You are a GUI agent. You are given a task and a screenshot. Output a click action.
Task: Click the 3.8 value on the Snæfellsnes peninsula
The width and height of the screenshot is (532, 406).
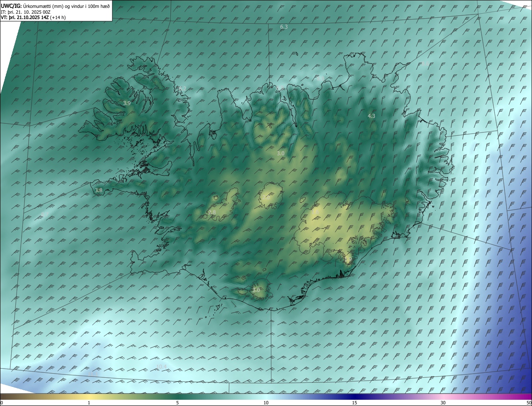tap(99, 191)
